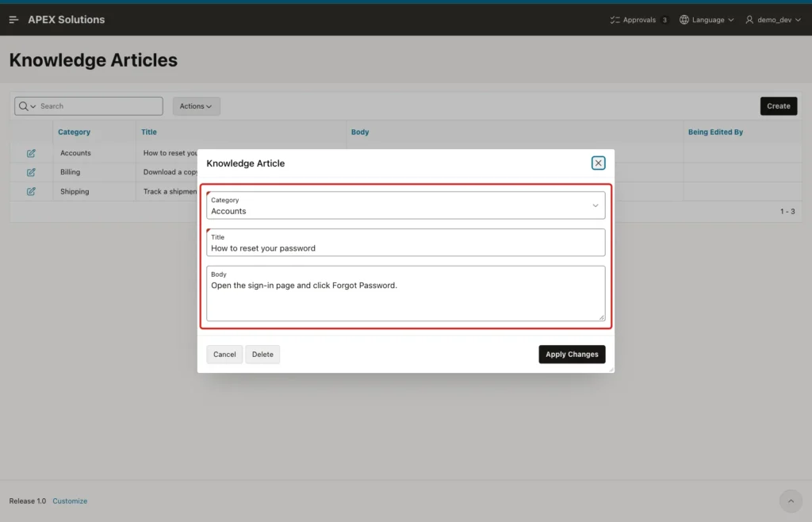
Task: Edit the Accounts row via pencil icon
Action: coord(31,153)
